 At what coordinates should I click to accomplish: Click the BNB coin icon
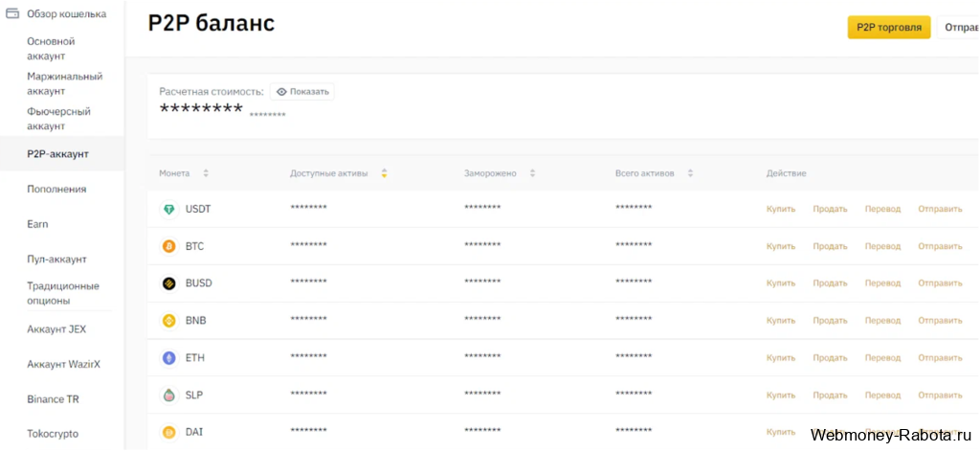pos(168,321)
